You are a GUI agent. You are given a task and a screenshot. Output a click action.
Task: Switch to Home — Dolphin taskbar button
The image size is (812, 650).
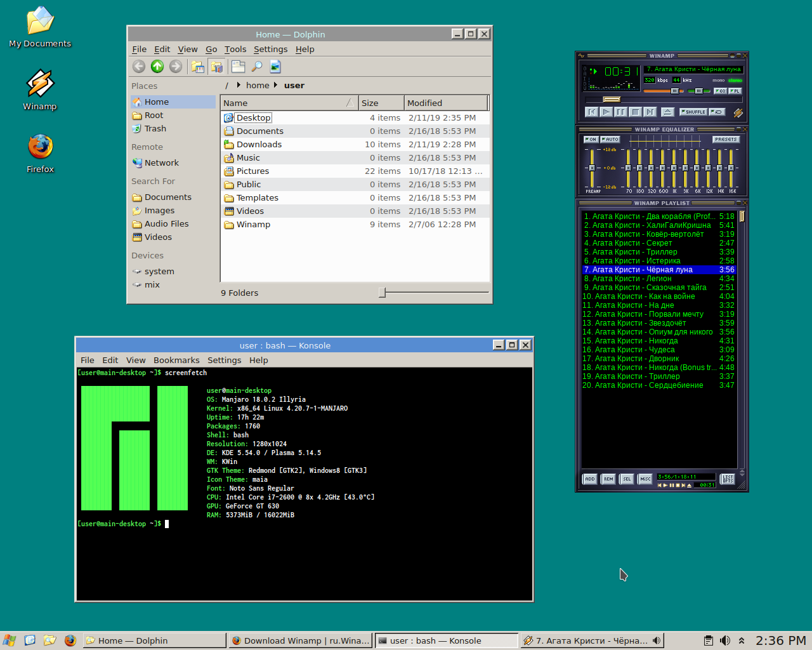tap(154, 640)
